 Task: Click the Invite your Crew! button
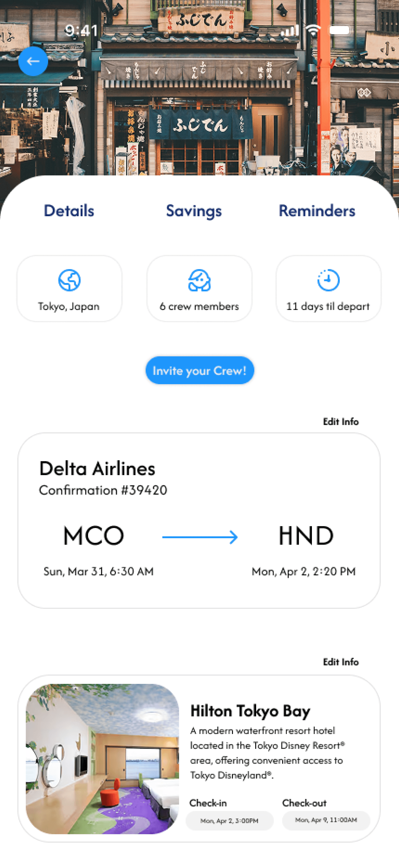coord(200,370)
